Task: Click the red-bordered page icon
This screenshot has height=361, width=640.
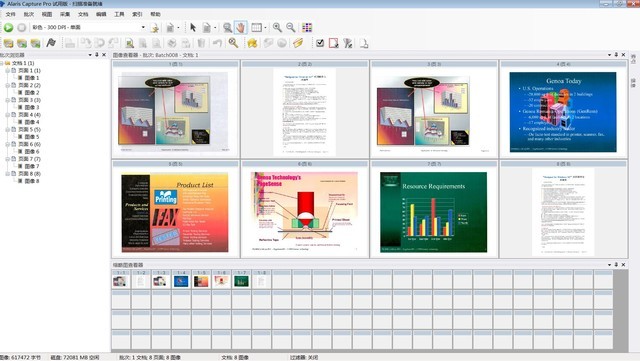Action: [x=333, y=42]
